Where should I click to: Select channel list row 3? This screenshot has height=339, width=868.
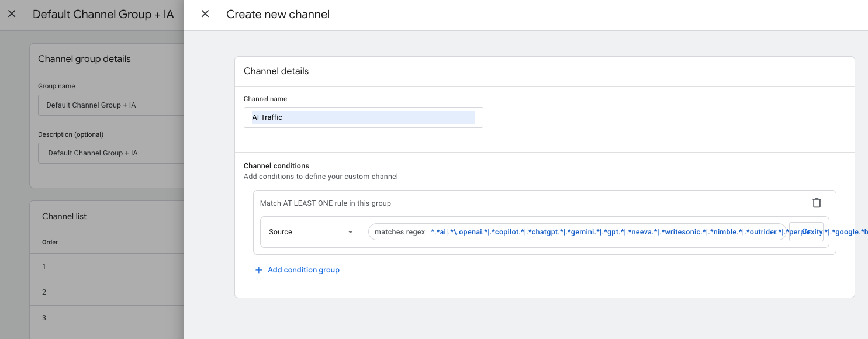click(x=107, y=318)
